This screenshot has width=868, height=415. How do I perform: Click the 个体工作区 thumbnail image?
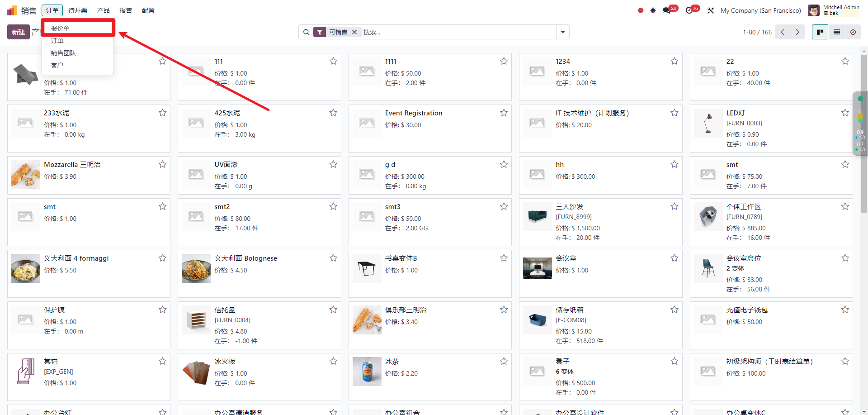[708, 217]
